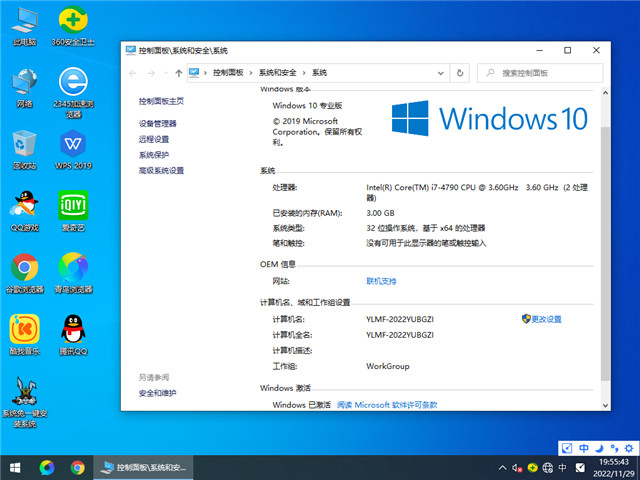
Task: Expand the recent locations chevron beside the forward arrow
Action: pyautogui.click(x=164, y=72)
